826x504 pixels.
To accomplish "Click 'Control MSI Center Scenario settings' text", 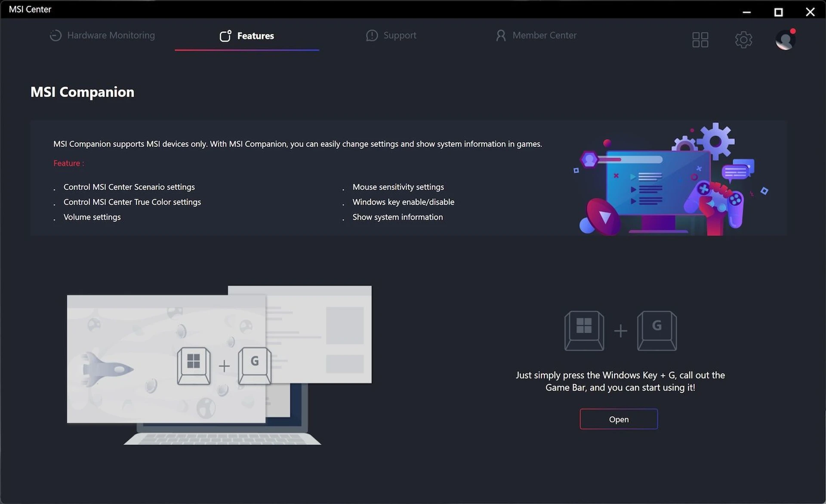I will coord(129,187).
